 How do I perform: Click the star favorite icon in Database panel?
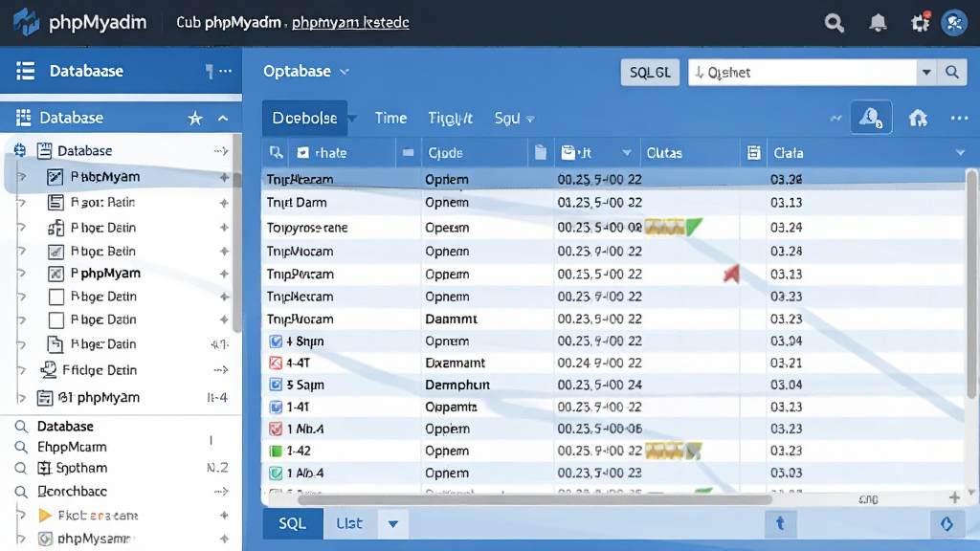click(x=195, y=118)
